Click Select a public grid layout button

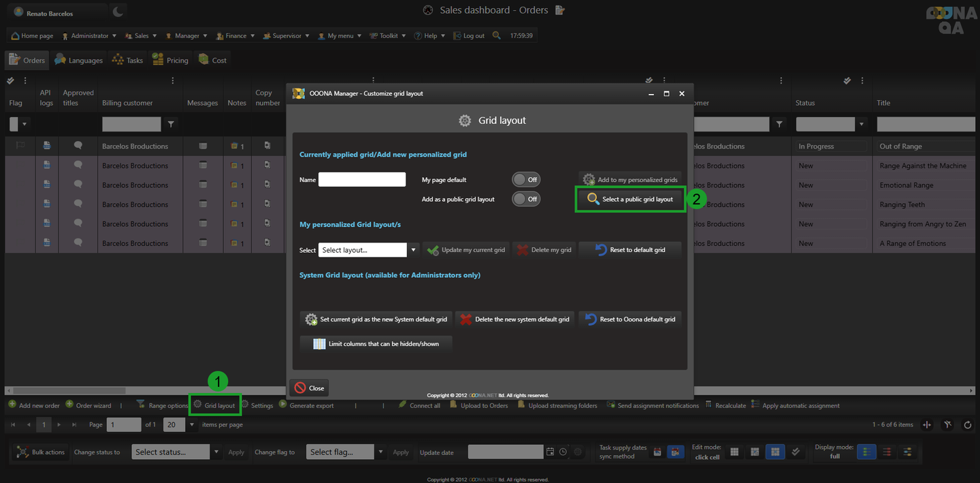click(630, 199)
